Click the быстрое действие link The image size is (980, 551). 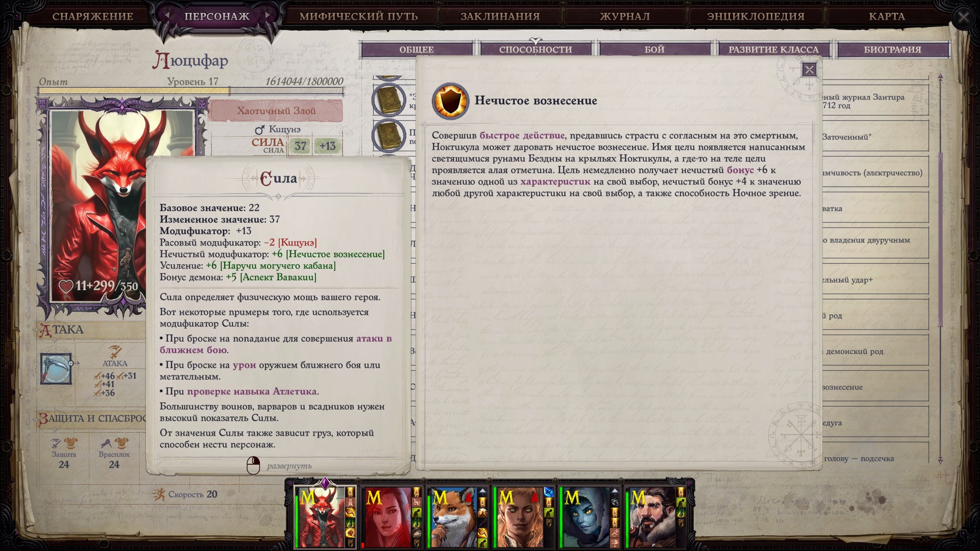click(522, 135)
